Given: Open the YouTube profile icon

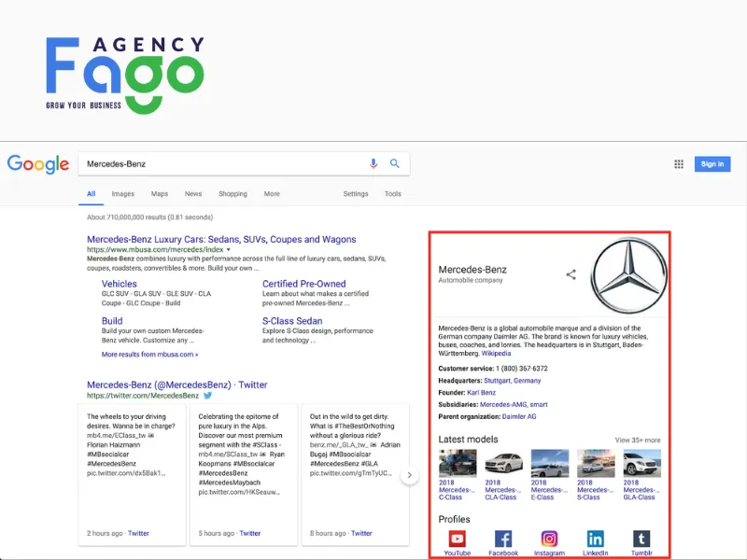Looking at the screenshot, I should coord(457,539).
